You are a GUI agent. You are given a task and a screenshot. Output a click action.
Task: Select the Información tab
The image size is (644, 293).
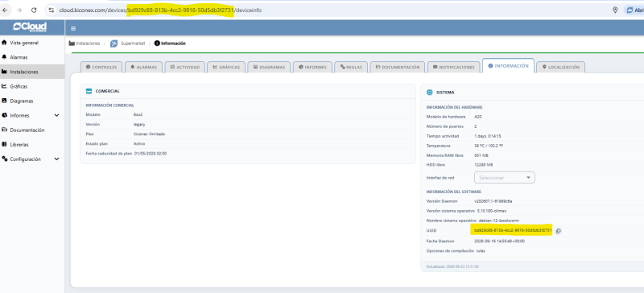[508, 66]
